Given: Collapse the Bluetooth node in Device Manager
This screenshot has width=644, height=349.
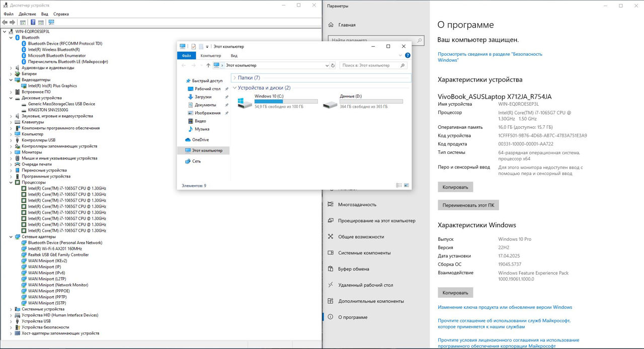Looking at the screenshot, I should (x=11, y=37).
